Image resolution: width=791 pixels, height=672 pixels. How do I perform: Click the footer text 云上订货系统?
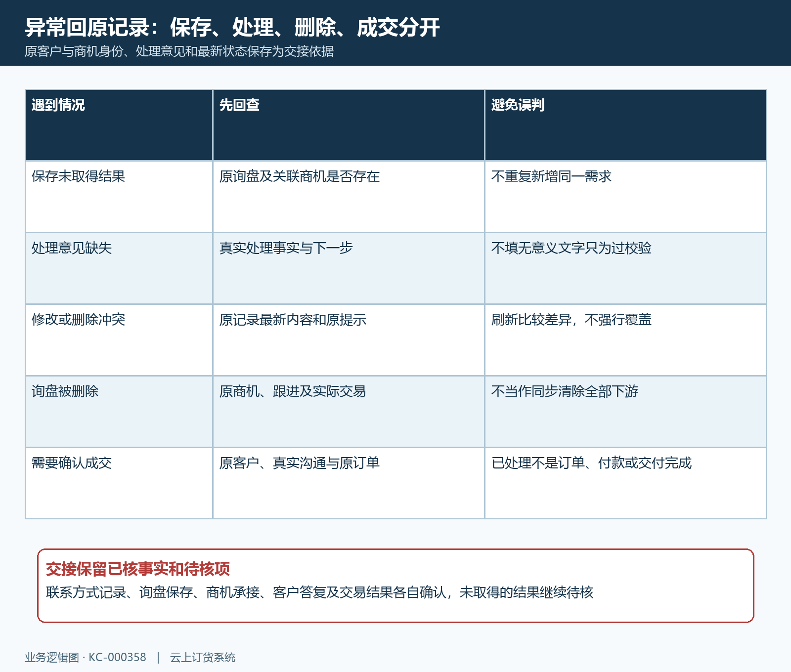point(203,657)
